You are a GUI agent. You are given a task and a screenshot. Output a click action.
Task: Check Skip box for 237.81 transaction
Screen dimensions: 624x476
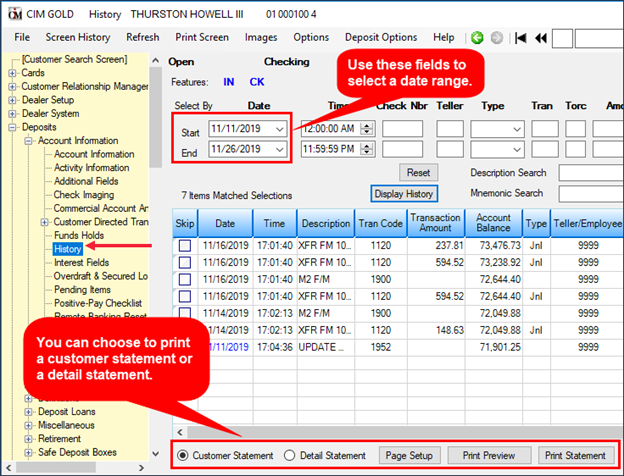pos(185,246)
